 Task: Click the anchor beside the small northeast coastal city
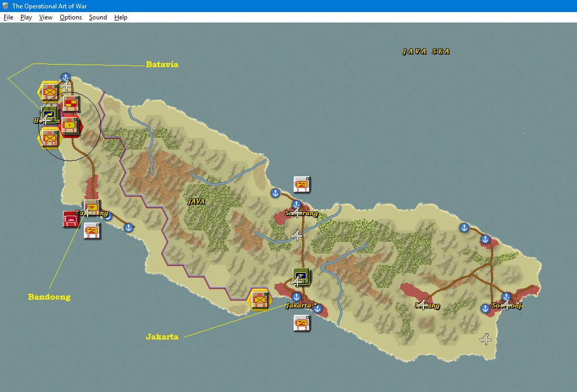[x=485, y=240]
